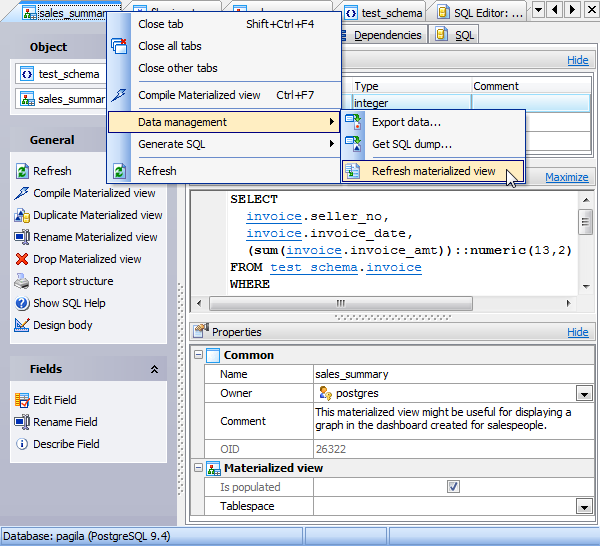600x546 pixels.
Task: Open the Tablespace dropdown list
Action: pyautogui.click(x=584, y=507)
